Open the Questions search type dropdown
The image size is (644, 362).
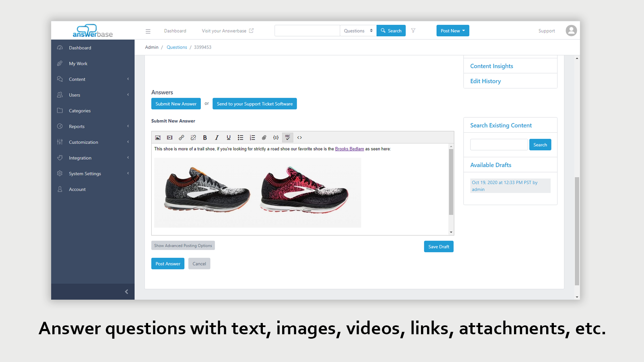357,30
